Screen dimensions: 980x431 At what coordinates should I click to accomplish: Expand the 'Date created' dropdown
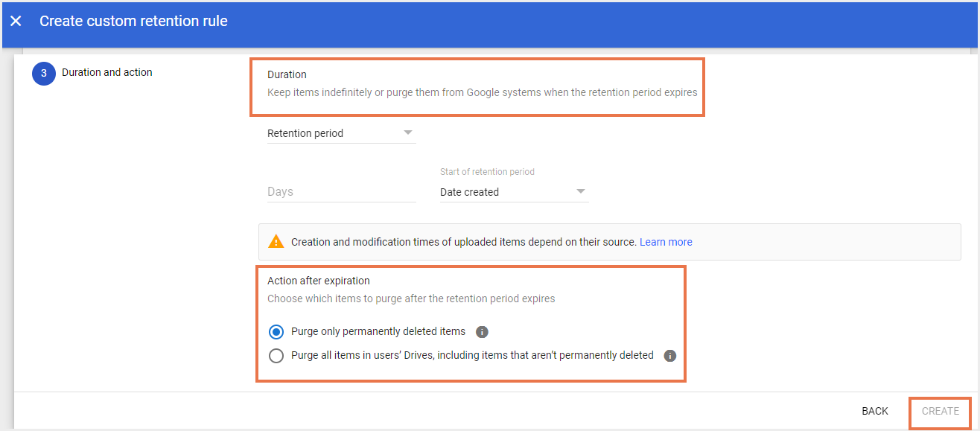[513, 192]
